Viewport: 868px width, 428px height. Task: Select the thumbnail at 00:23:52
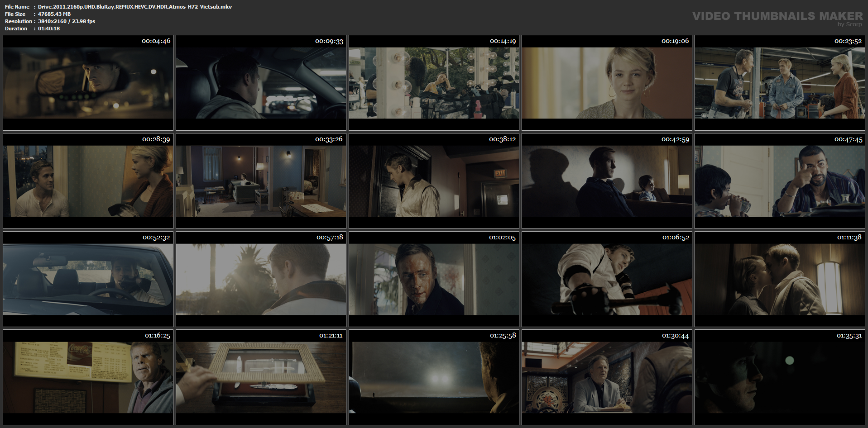pyautogui.click(x=780, y=83)
